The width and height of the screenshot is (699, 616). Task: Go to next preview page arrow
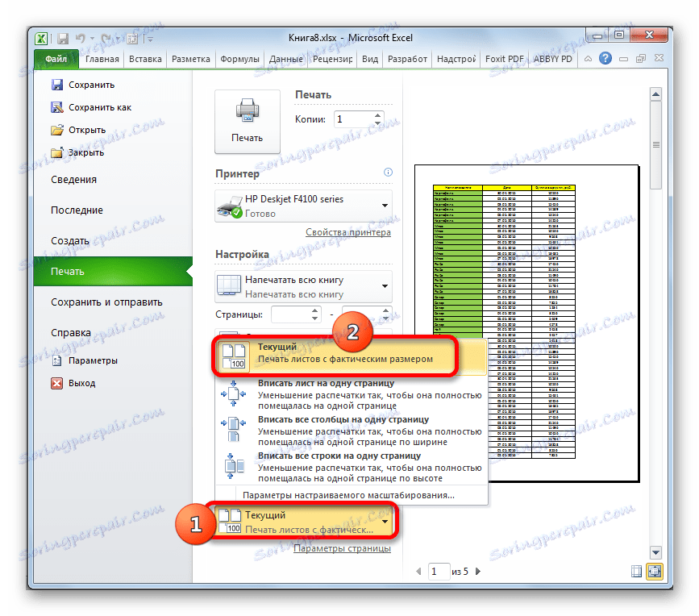pos(478,572)
